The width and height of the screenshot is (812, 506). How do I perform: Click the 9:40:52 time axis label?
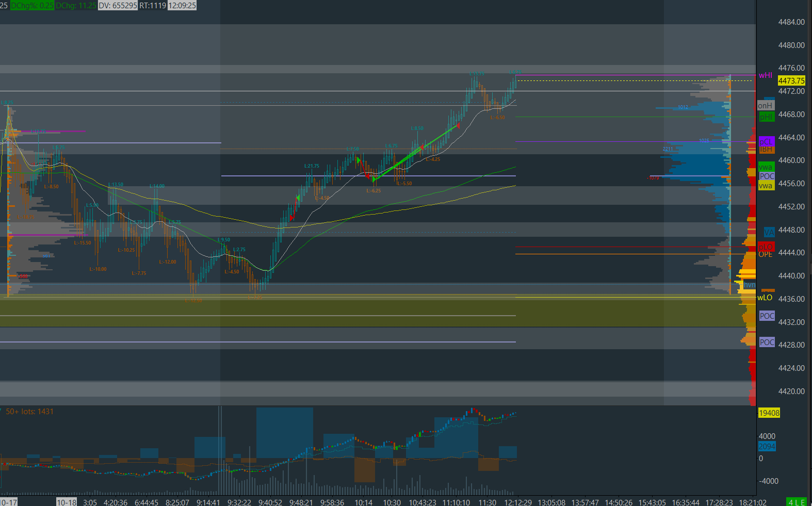tap(270, 502)
